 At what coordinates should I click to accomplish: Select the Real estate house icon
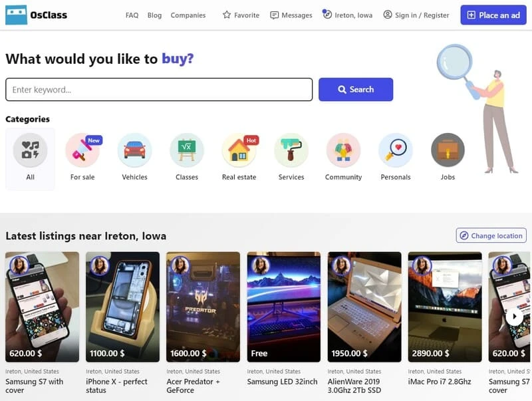coord(239,150)
